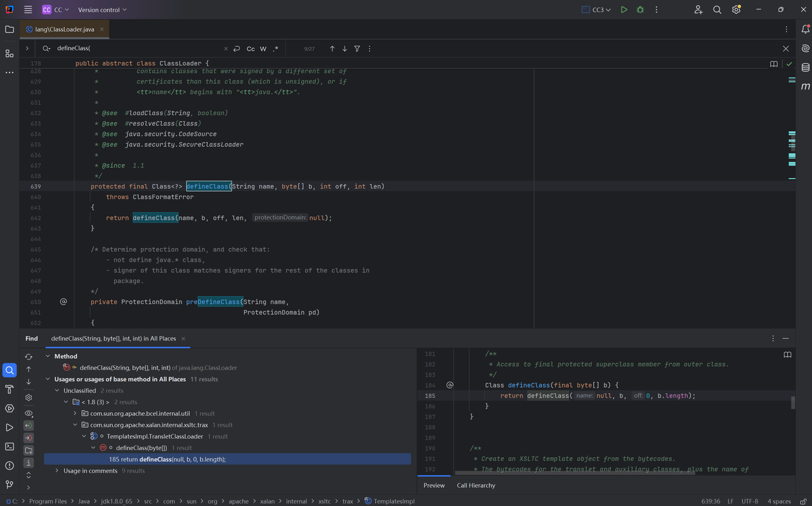This screenshot has height=506, width=812.
Task: Open the Structure tool window icon
Action: point(10,53)
